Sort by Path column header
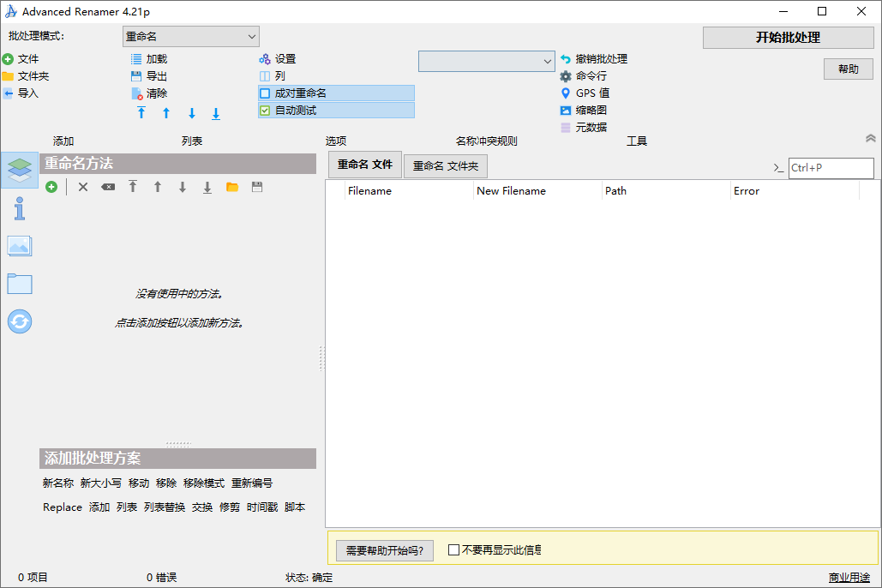Viewport: 882px width, 588px height. (666, 191)
